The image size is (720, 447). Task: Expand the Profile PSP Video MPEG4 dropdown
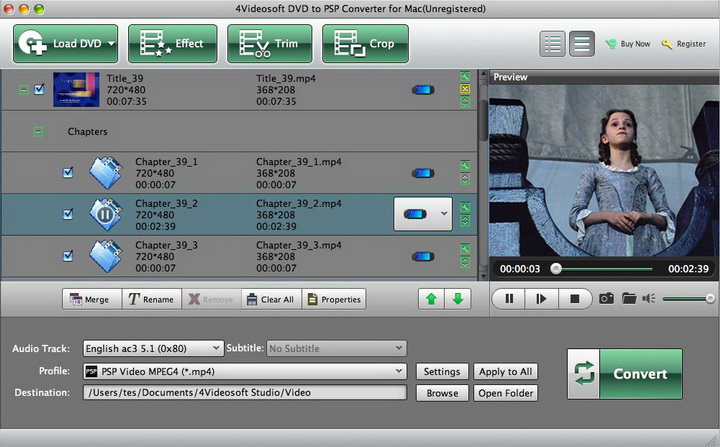(x=245, y=371)
